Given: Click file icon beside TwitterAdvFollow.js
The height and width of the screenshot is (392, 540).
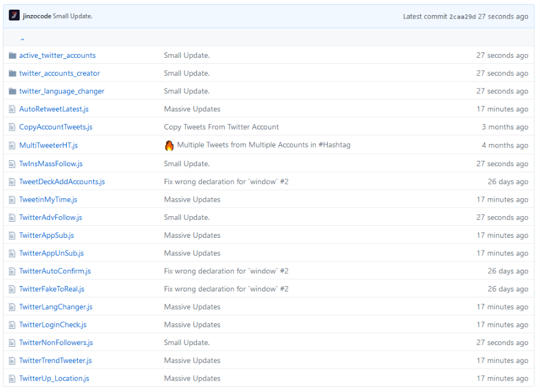Looking at the screenshot, I should [x=12, y=217].
